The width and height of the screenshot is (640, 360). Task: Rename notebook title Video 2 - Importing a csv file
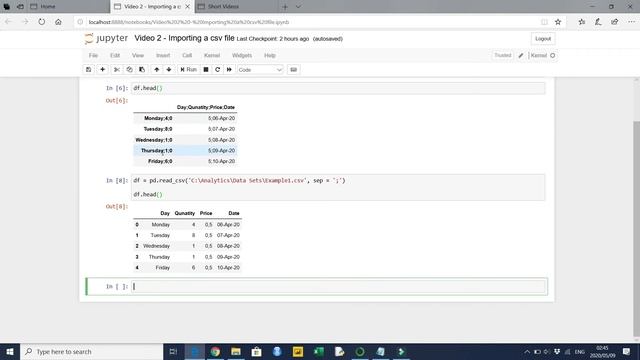tap(184, 38)
